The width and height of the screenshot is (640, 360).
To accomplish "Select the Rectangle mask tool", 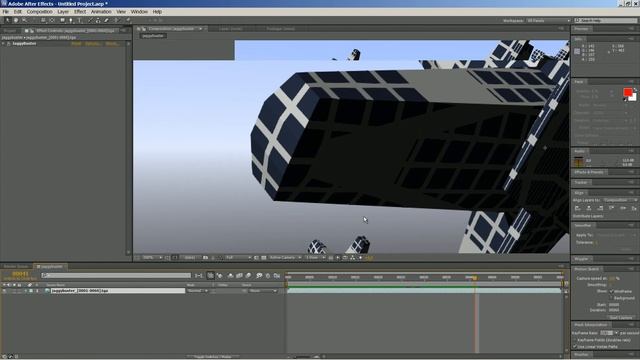I will pyautogui.click(x=62, y=20).
